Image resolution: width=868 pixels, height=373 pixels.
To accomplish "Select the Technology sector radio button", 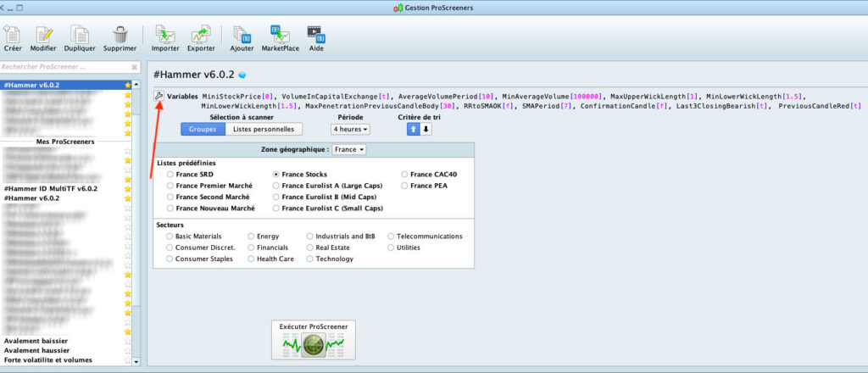I will coord(310,259).
